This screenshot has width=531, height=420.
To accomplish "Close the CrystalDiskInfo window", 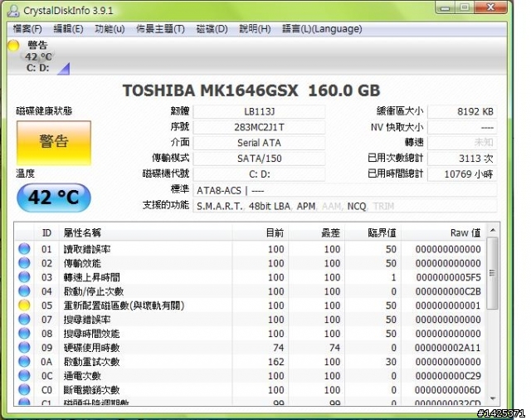I will (x=490, y=7).
